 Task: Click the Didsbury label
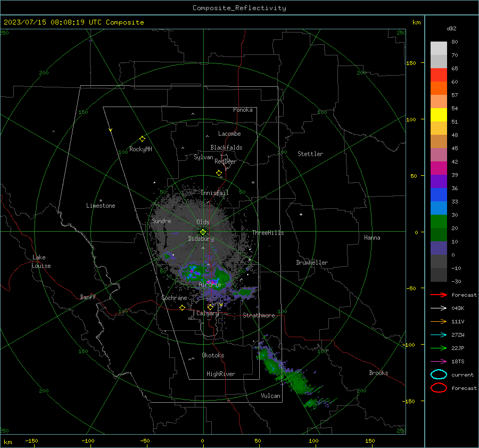click(x=201, y=239)
